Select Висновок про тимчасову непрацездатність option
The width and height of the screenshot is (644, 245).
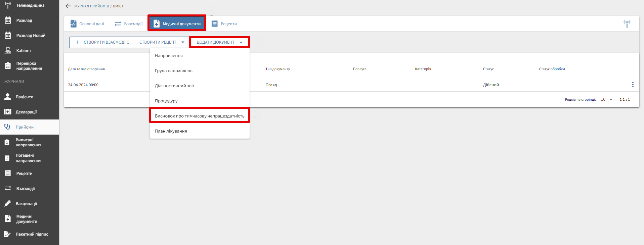pyautogui.click(x=200, y=116)
